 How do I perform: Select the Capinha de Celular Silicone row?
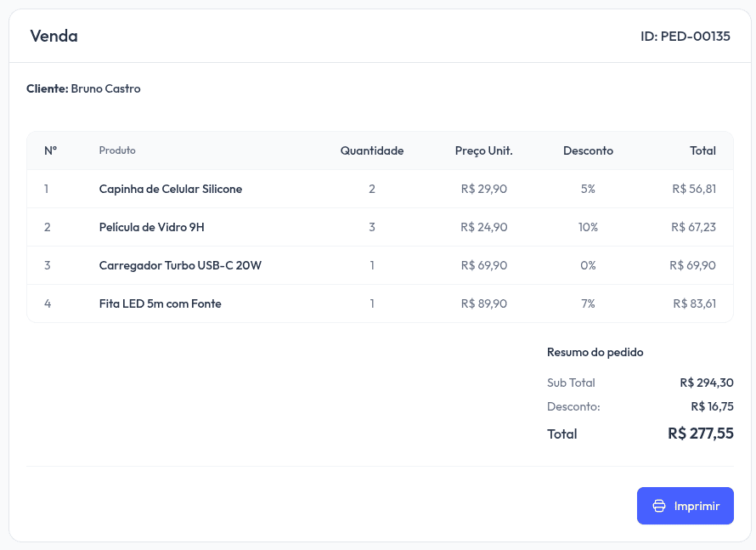[171, 189]
